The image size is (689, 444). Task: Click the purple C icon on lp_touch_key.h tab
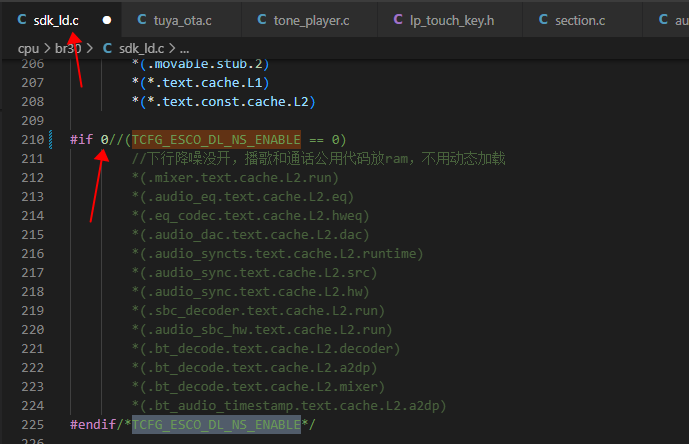(x=398, y=20)
